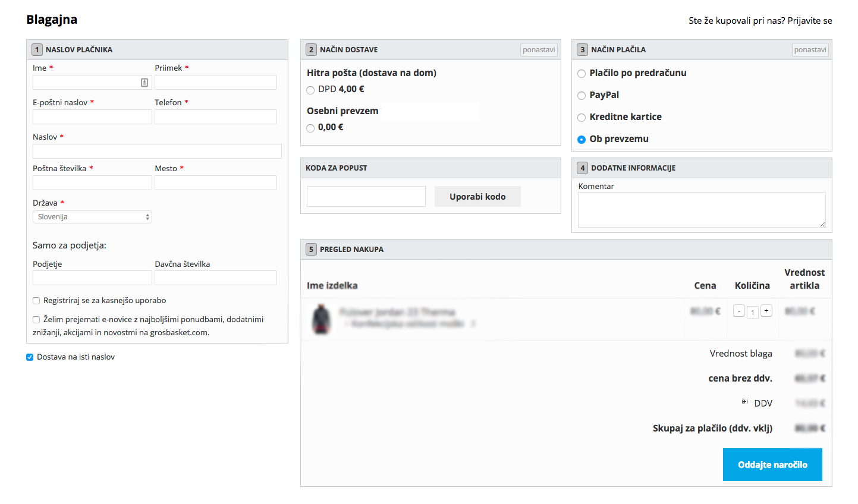The width and height of the screenshot is (858, 504).
Task: Tick the e-novice newsletter subscription checkbox
Action: (x=36, y=320)
